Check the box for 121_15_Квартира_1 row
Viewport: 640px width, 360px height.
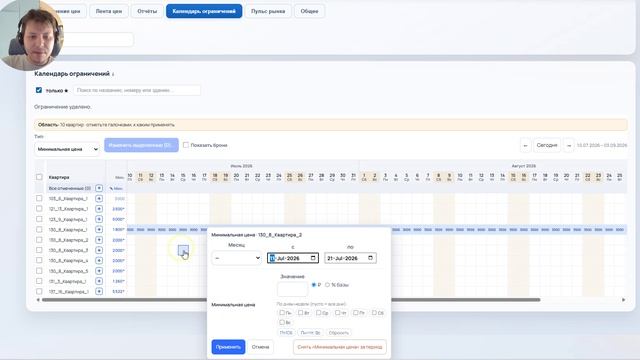point(39,209)
